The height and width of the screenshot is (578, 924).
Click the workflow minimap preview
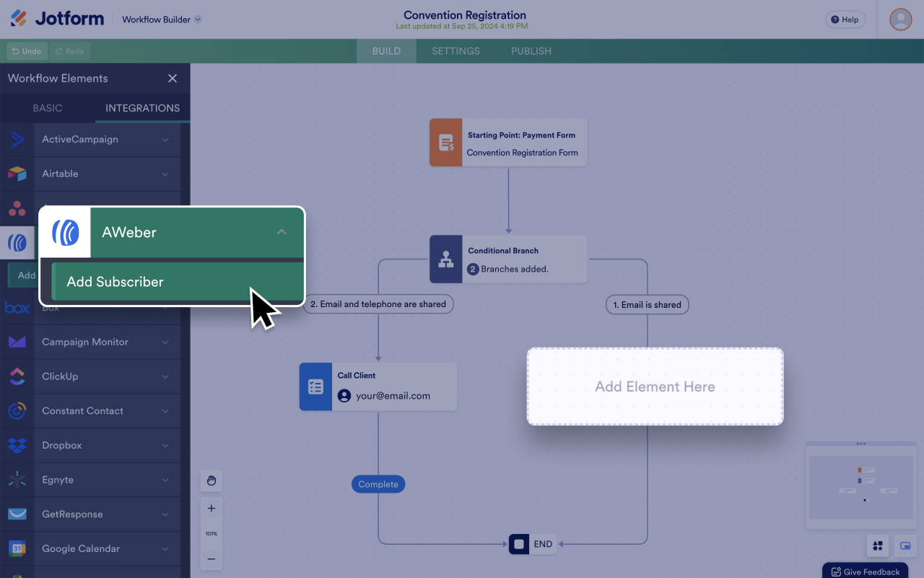pos(860,487)
